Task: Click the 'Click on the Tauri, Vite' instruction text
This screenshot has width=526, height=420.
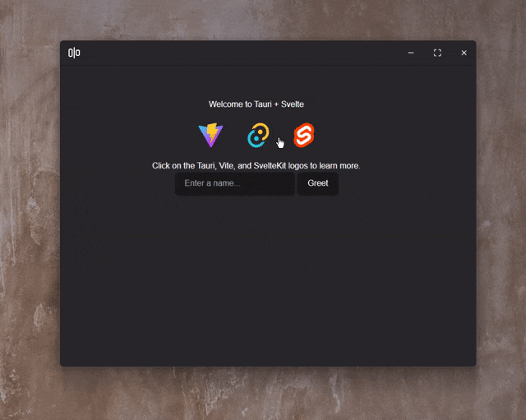Action: (256, 166)
